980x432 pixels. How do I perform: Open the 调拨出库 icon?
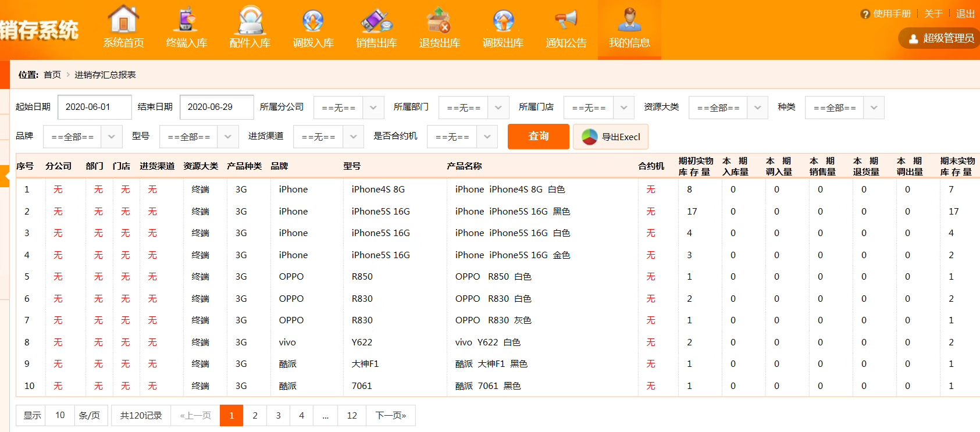coord(503,20)
